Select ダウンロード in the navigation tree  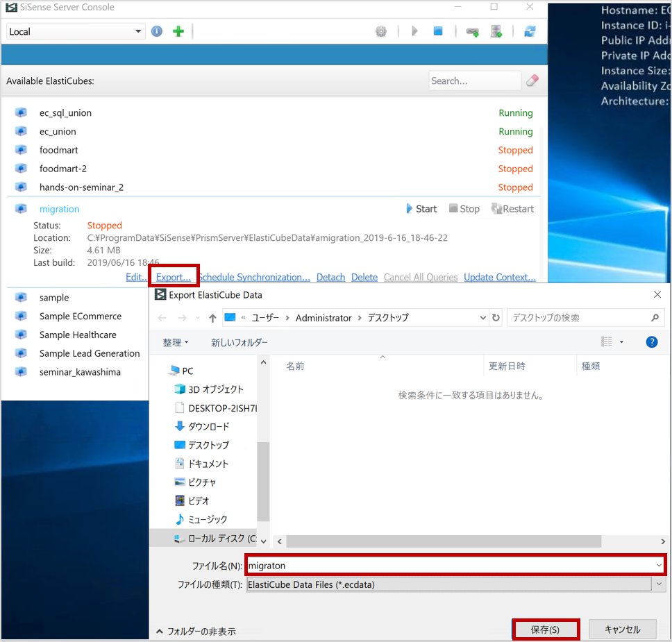[208, 426]
